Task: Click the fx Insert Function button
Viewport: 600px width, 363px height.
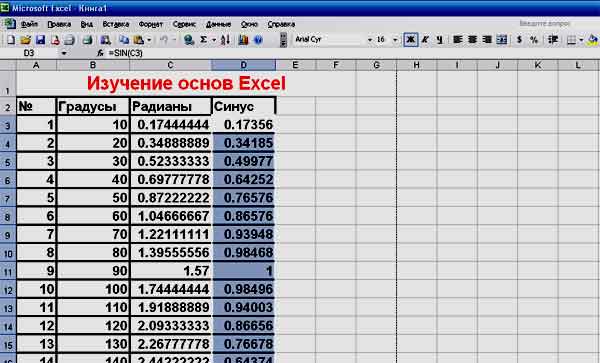Action: tap(100, 53)
